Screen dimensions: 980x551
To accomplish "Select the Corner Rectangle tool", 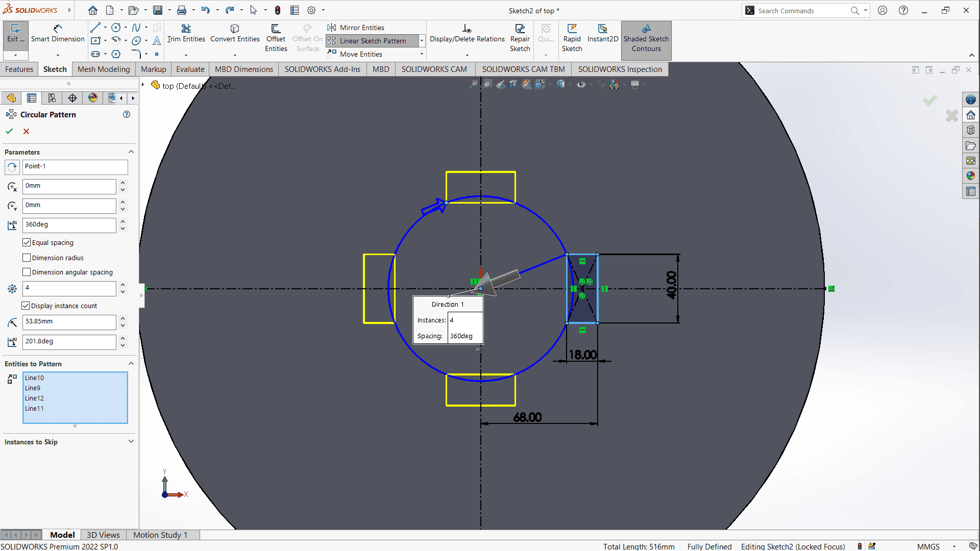I will click(x=95, y=41).
